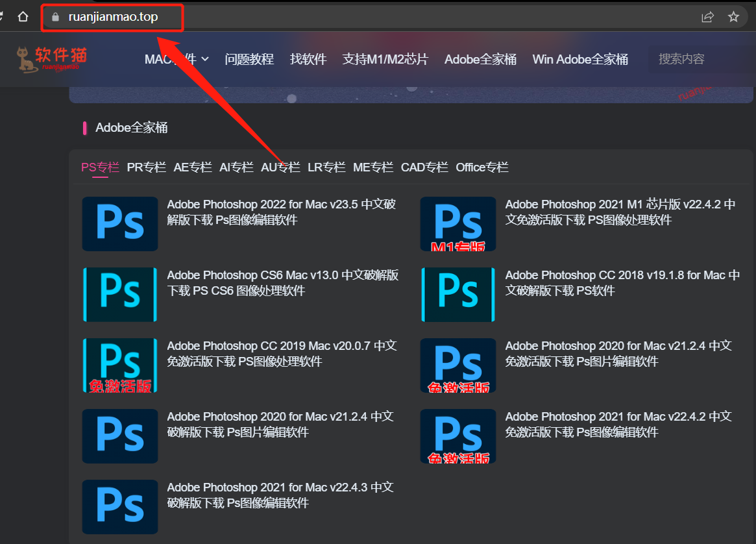Switch to the LR专栏 tab
The width and height of the screenshot is (756, 544).
click(326, 167)
